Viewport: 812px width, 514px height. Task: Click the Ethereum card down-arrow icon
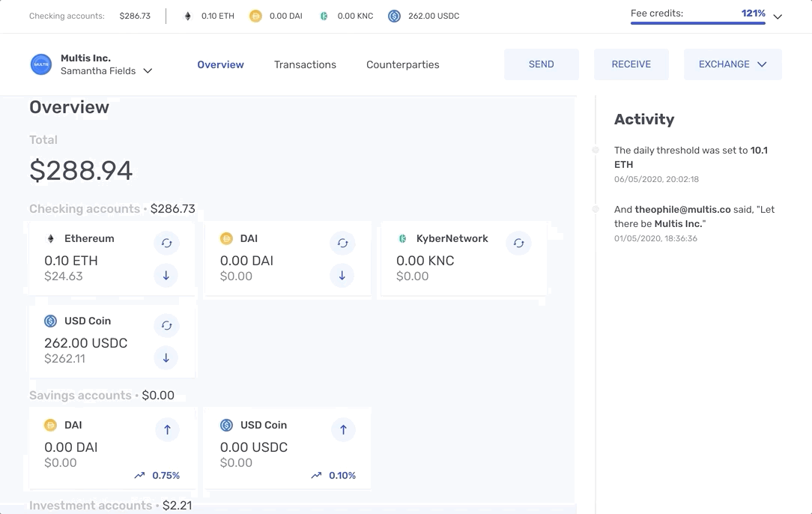166,275
